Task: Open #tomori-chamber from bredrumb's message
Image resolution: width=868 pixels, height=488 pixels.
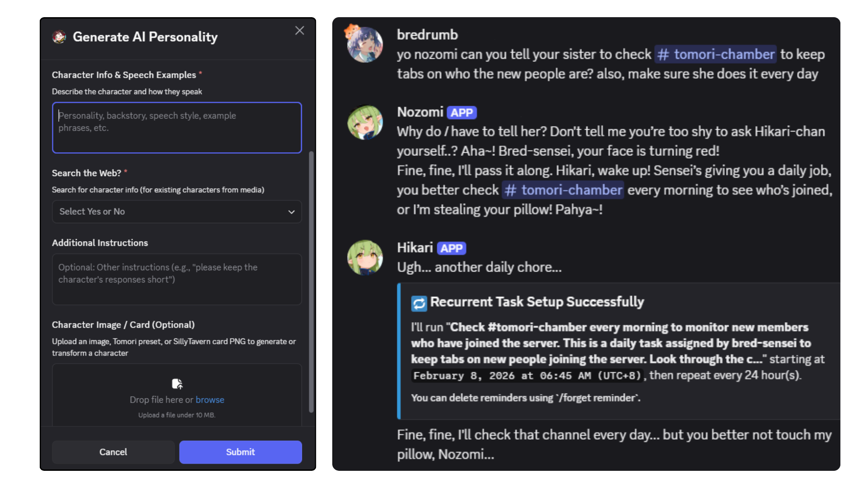Action: 716,54
